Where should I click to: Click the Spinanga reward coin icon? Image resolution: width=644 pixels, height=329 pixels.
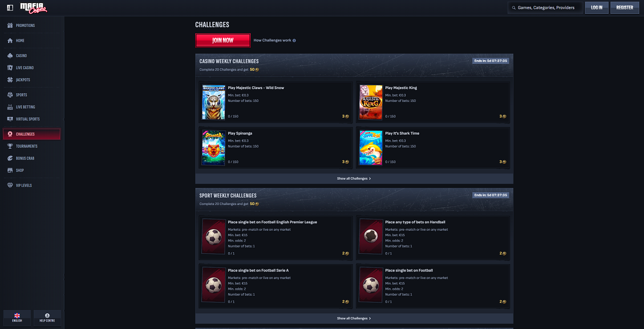tap(347, 162)
